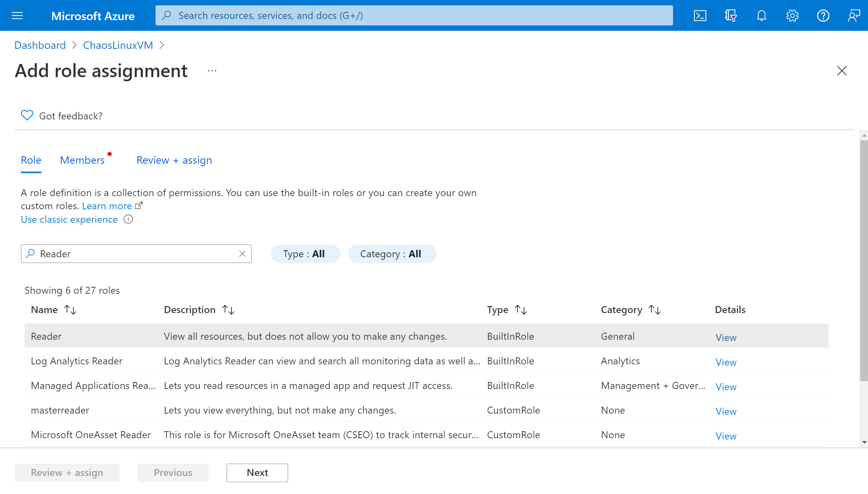Select the Role tab
Image resolution: width=868 pixels, height=494 pixels.
point(31,160)
